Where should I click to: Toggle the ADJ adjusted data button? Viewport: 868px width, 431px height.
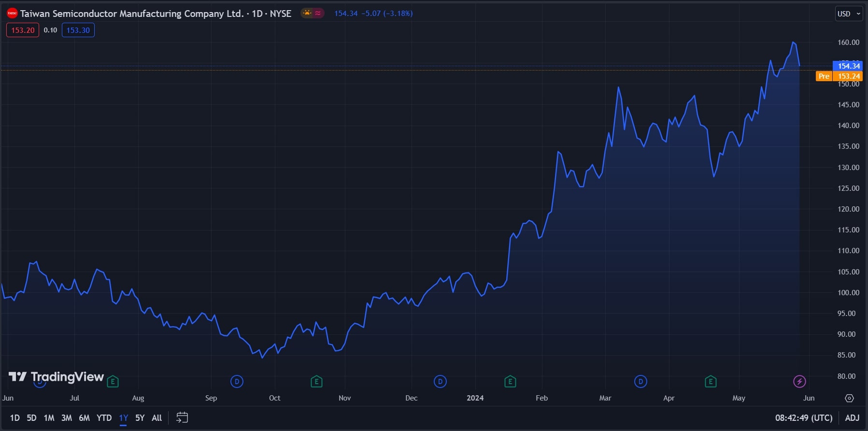pos(852,418)
